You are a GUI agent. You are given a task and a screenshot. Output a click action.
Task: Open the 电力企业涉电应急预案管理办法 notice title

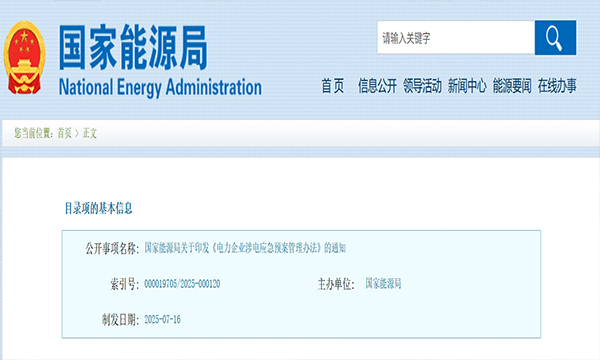click(x=245, y=248)
